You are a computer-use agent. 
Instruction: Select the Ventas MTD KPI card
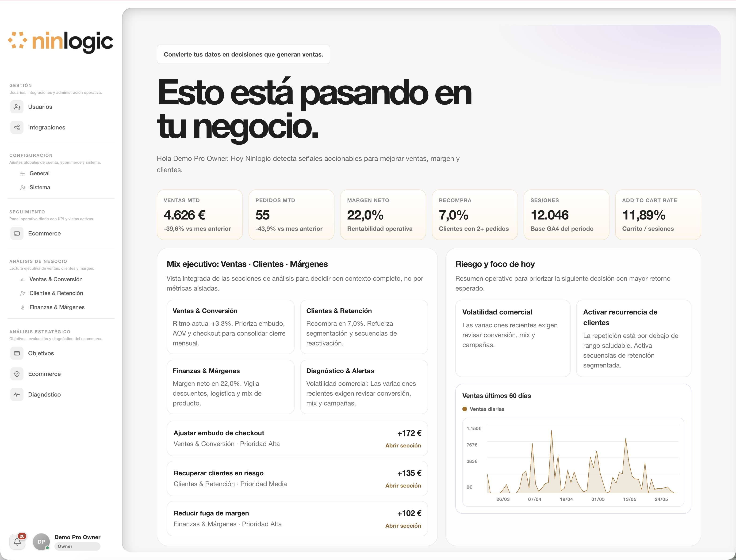(x=200, y=215)
